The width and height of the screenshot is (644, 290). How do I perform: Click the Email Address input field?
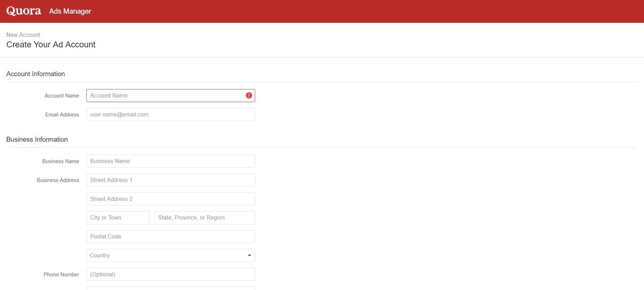[171, 114]
